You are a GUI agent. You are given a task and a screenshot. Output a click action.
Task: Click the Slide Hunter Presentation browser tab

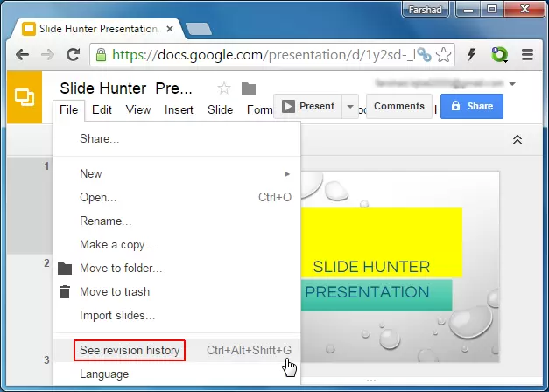[96, 29]
